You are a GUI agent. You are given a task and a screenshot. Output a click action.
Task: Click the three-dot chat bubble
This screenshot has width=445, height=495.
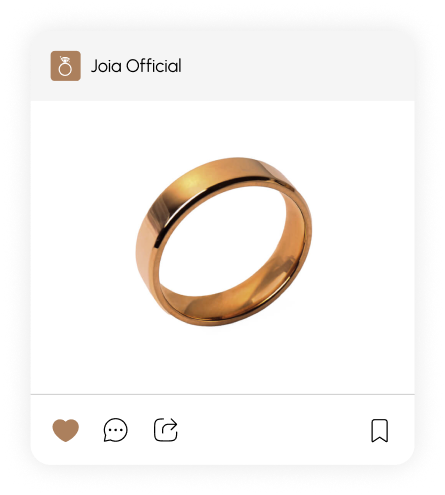click(x=115, y=430)
